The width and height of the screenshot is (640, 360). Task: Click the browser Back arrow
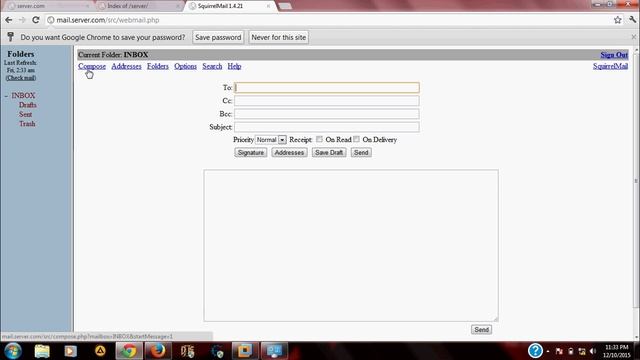point(9,20)
